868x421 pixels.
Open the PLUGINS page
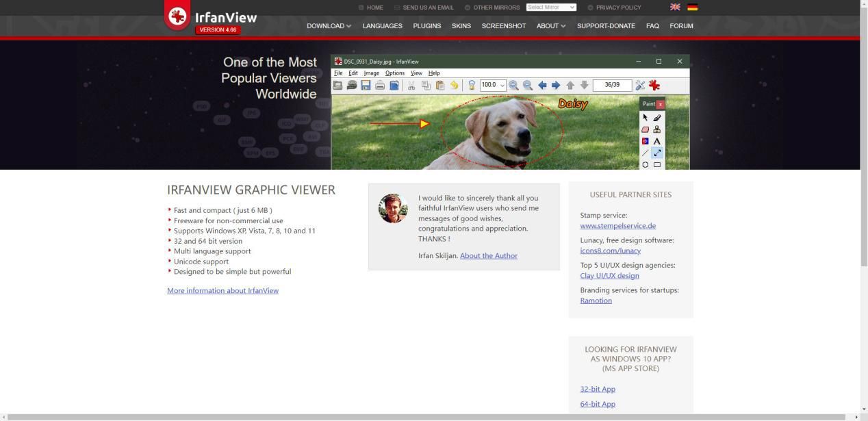tap(427, 26)
